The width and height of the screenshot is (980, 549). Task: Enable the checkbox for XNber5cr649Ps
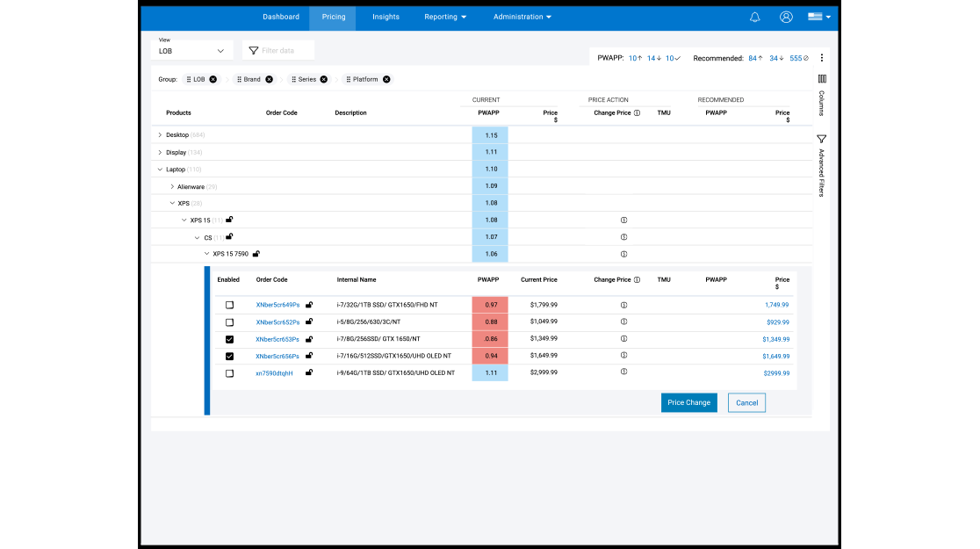click(x=229, y=305)
